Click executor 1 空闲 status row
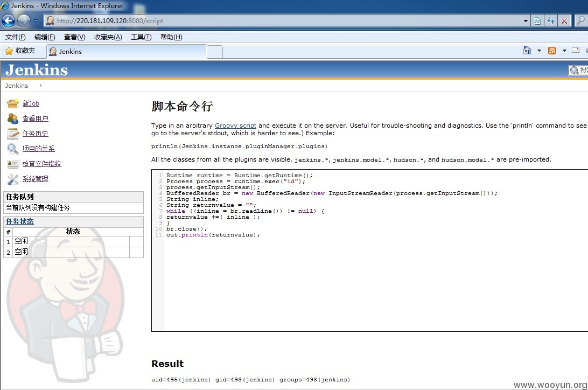The height and width of the screenshot is (390, 588). pos(73,241)
